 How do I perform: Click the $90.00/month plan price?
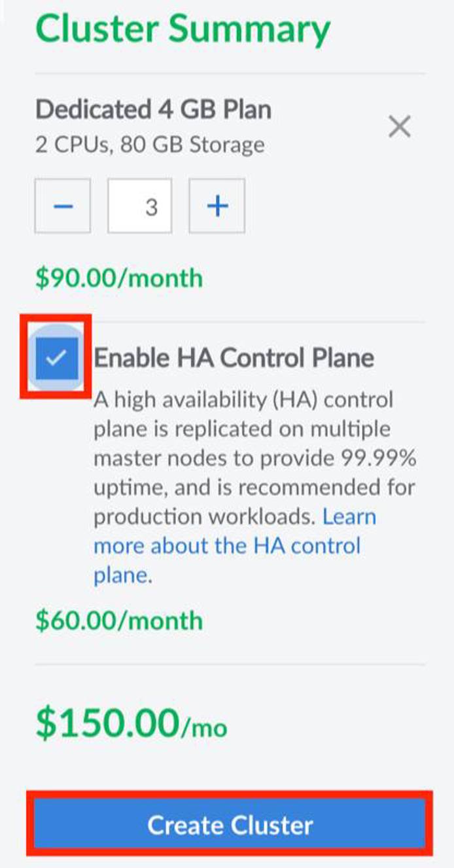(119, 278)
